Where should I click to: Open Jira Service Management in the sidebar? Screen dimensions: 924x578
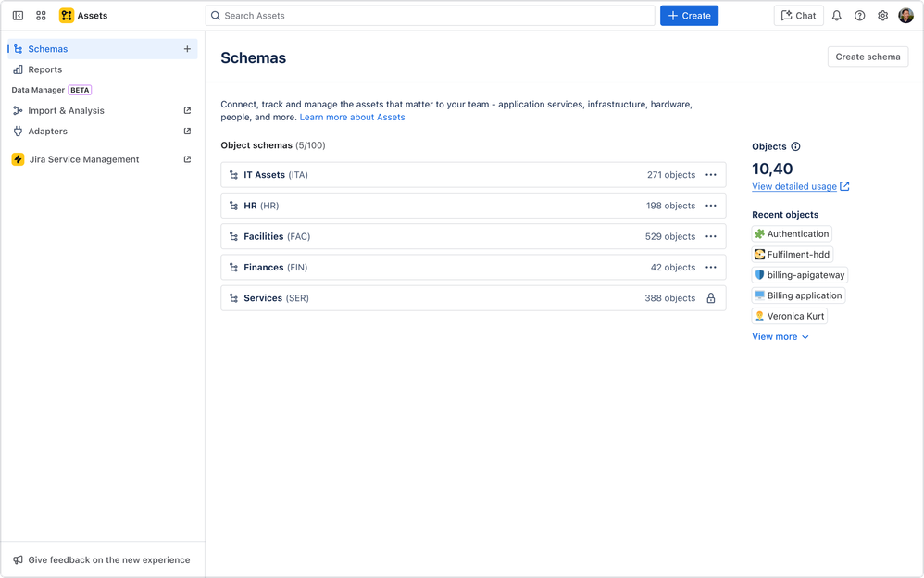[103, 159]
